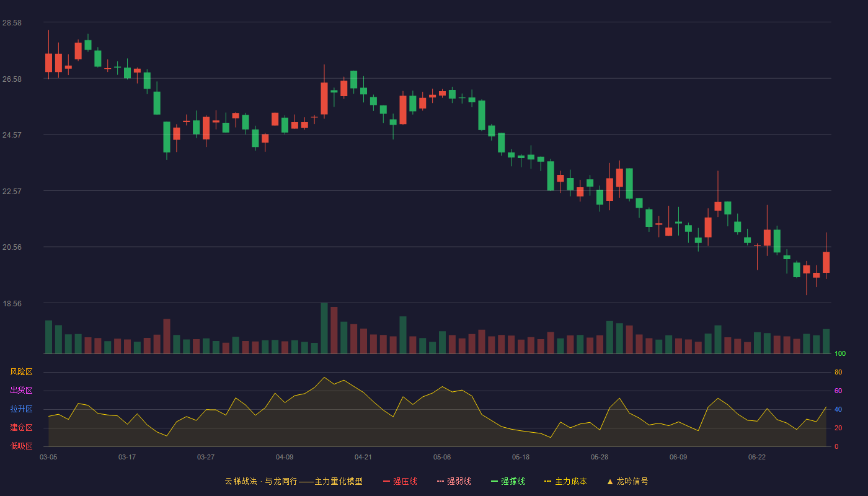Click the 风险区 zone label
Viewport: 868px width, 496px height.
click(21, 372)
